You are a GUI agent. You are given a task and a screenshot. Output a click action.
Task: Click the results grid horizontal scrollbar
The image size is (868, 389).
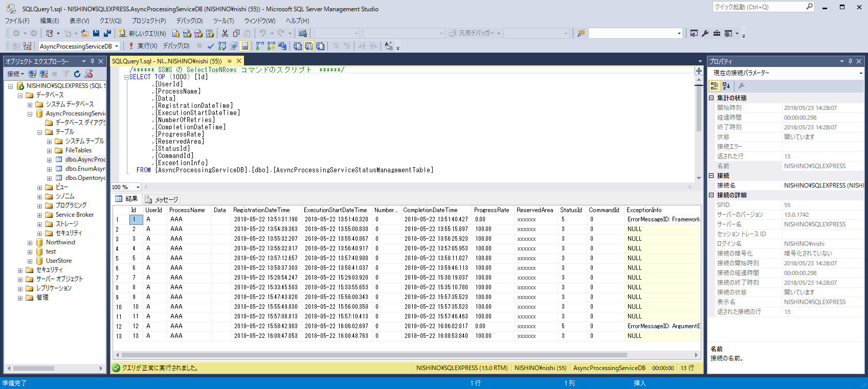tap(373, 355)
